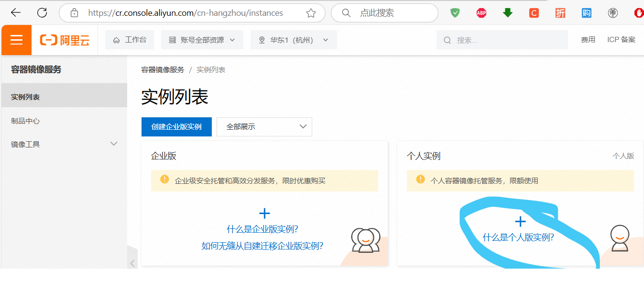The width and height of the screenshot is (644, 282).
Task: Bookmark page with the star icon
Action: pos(311,13)
